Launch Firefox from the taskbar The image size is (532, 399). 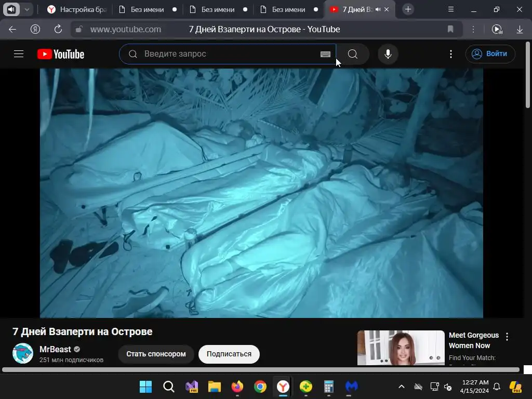click(x=237, y=387)
